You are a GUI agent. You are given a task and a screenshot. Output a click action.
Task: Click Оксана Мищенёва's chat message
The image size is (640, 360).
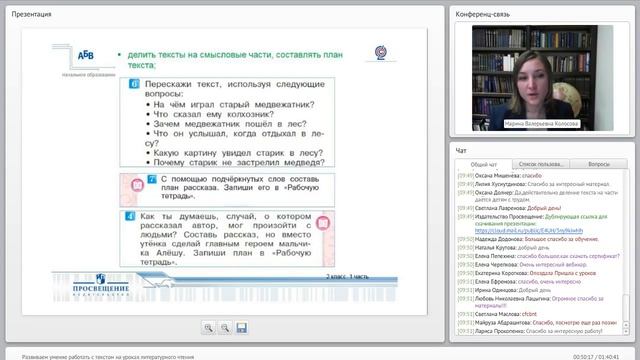coord(500,176)
